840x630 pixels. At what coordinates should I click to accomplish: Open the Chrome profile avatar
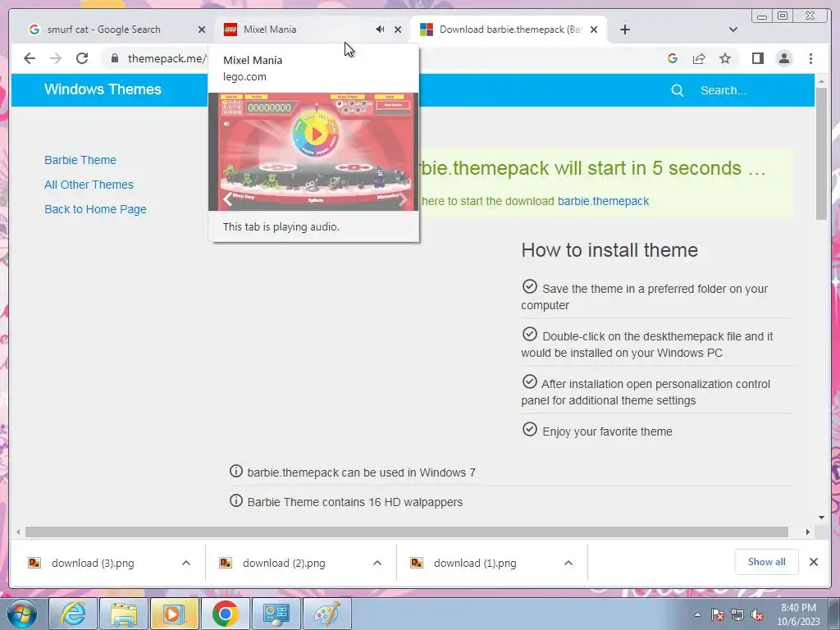[x=784, y=58]
